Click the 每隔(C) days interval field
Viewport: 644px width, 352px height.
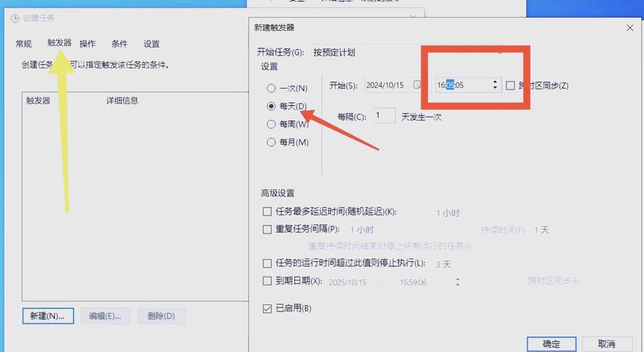click(384, 116)
